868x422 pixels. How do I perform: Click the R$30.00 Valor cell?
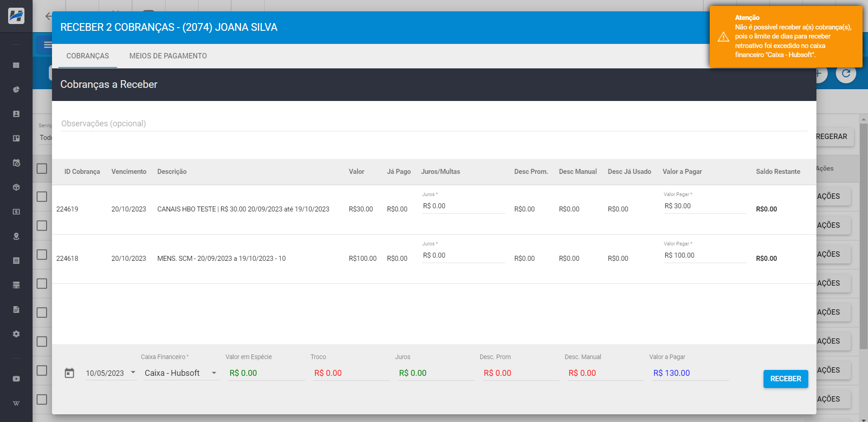pos(361,209)
